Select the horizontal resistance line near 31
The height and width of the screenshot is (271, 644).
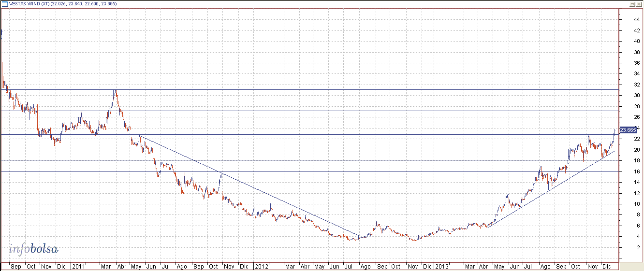[x=309, y=89]
